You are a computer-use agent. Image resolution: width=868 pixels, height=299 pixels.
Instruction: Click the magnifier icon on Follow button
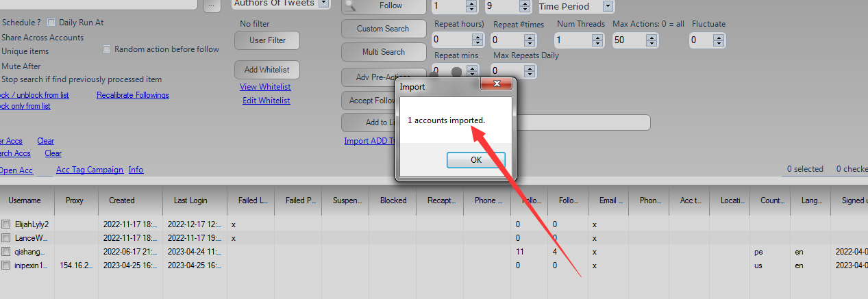point(352,5)
